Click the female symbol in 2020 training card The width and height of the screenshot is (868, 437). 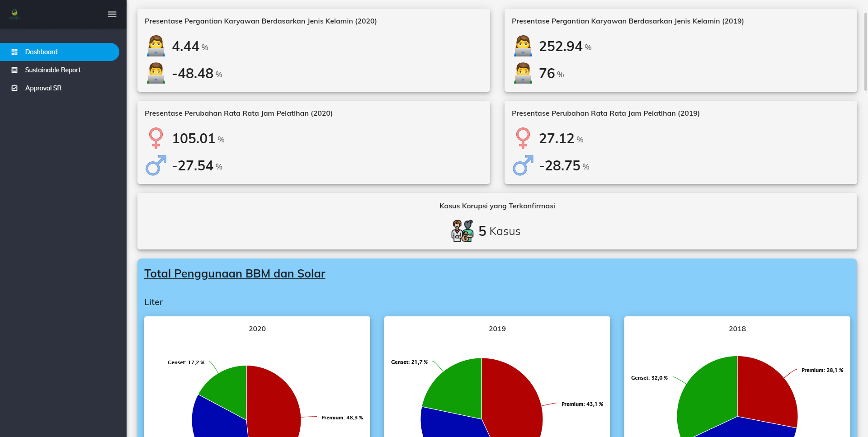click(x=156, y=138)
